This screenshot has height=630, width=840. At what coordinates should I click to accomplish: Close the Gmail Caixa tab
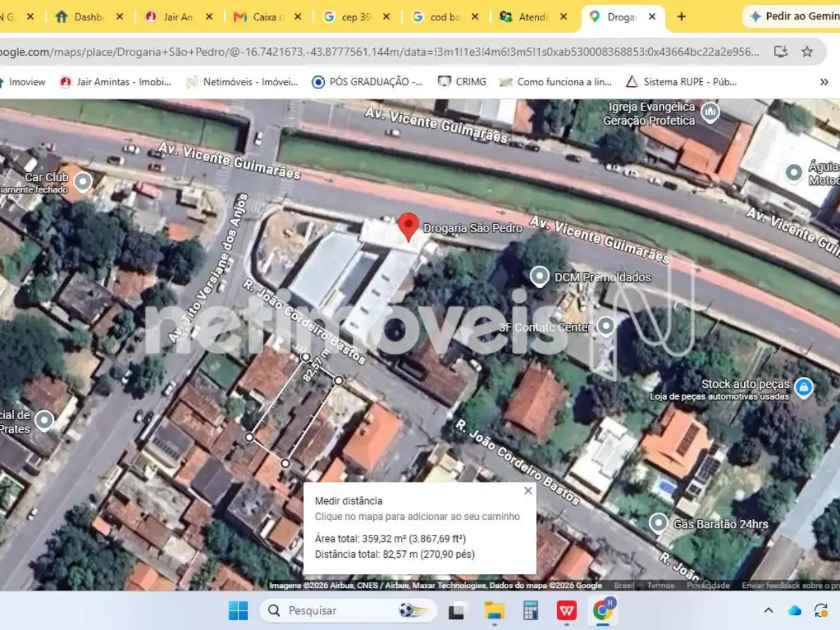tap(297, 17)
